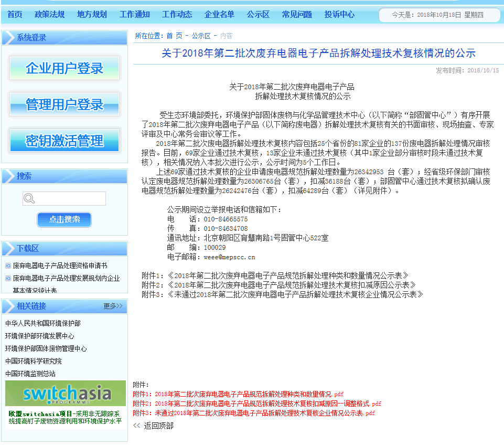Click the 点击搜索 search button
This screenshot has height=446, width=504.
coord(64,219)
